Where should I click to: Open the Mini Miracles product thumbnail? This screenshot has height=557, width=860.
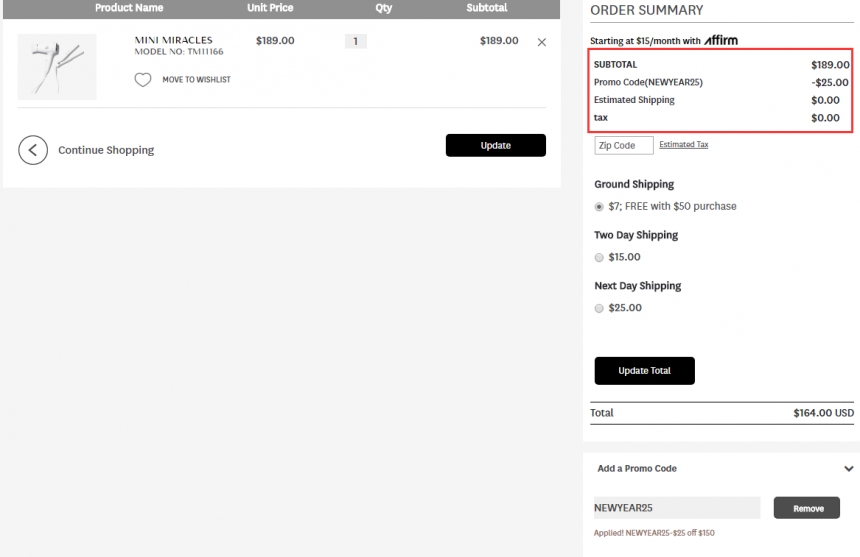[x=57, y=66]
